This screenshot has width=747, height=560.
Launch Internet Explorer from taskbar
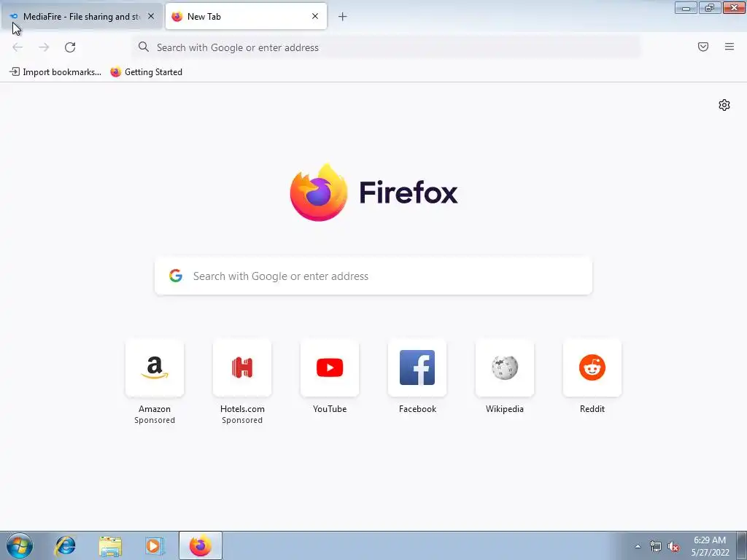coord(65,545)
